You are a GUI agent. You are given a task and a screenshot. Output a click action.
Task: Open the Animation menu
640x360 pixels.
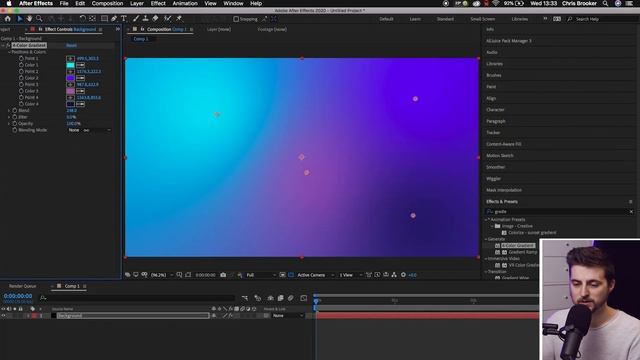(185, 3)
